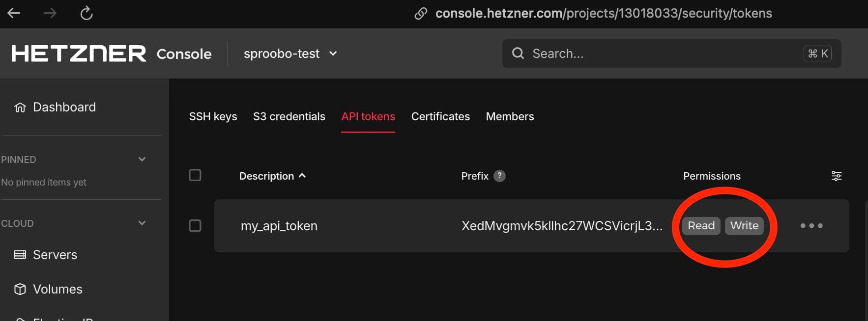Click the console.hetzner.com address bar URL
868x321 pixels.
pyautogui.click(x=604, y=13)
